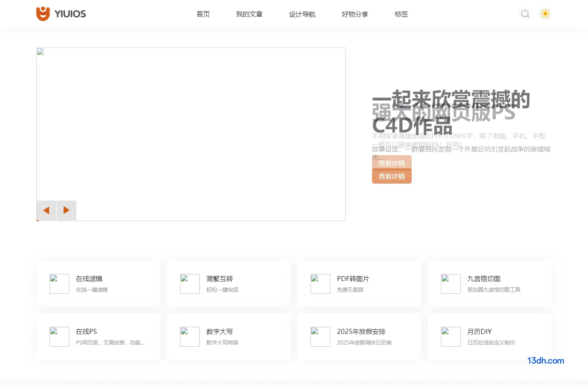Open the PDF转图片 tool card icon

(x=320, y=284)
